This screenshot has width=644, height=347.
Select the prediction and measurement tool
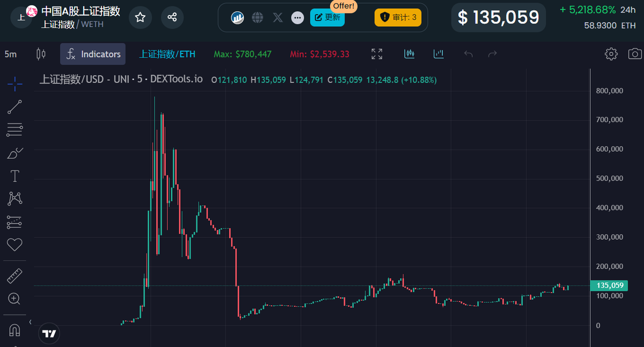[14, 222]
